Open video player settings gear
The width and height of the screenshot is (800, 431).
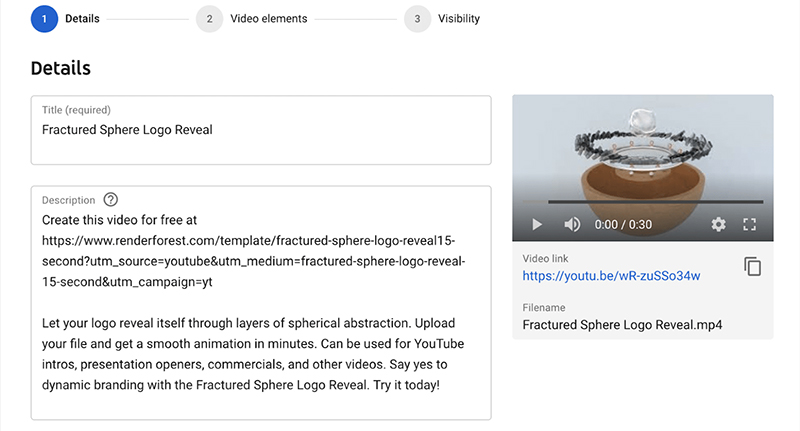tap(718, 224)
